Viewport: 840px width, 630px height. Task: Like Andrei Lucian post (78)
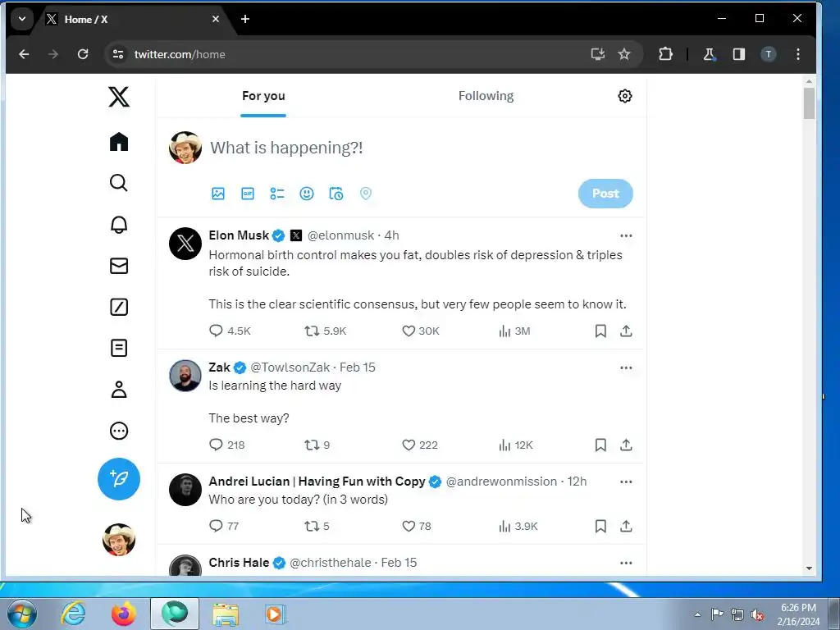(x=417, y=526)
